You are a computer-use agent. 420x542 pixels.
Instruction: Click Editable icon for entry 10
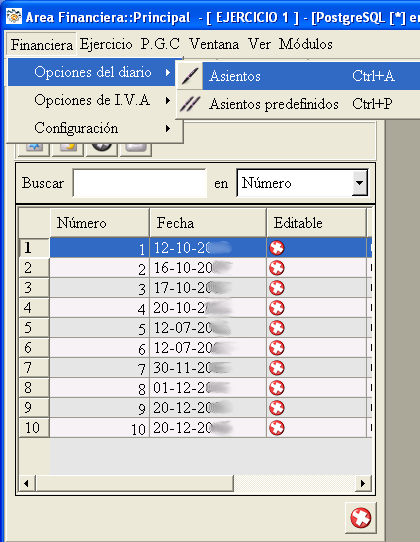[277, 428]
